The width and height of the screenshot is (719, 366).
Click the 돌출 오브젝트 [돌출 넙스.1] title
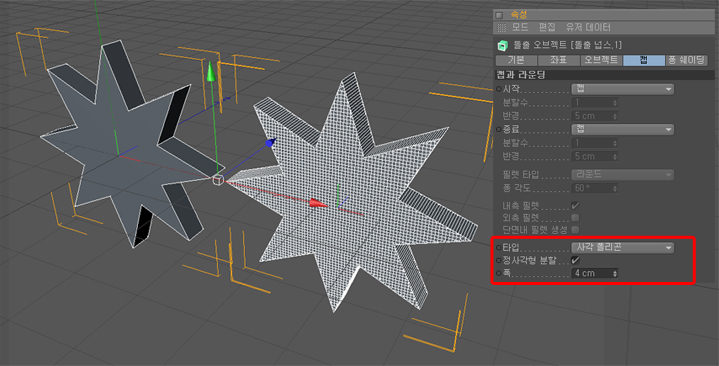click(567, 45)
